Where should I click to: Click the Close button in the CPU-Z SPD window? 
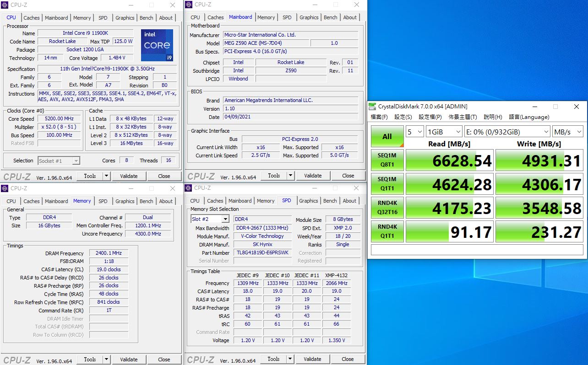click(x=348, y=359)
